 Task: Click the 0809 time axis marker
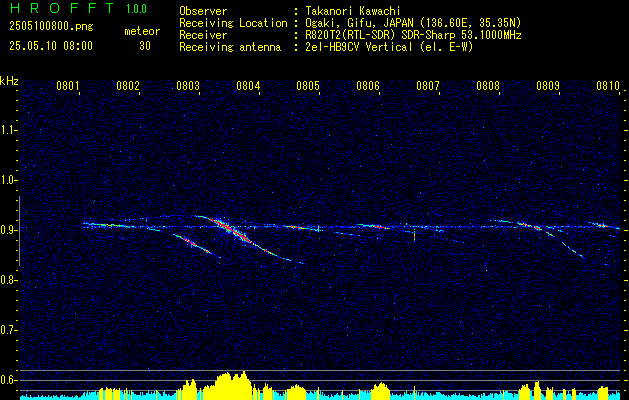[x=548, y=86]
